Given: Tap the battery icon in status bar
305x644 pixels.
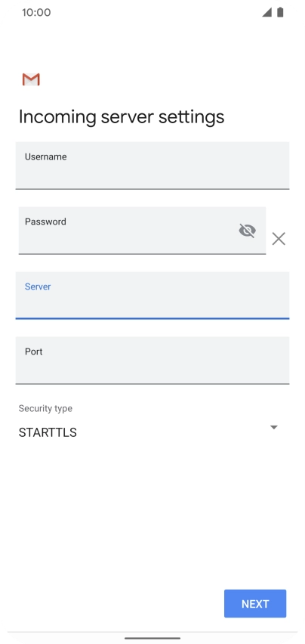Looking at the screenshot, I should point(280,12).
